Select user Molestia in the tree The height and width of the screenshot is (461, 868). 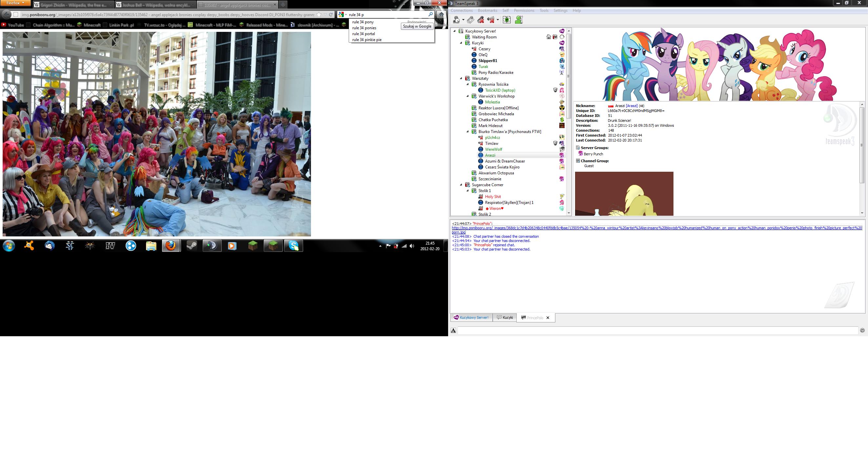[x=492, y=102]
